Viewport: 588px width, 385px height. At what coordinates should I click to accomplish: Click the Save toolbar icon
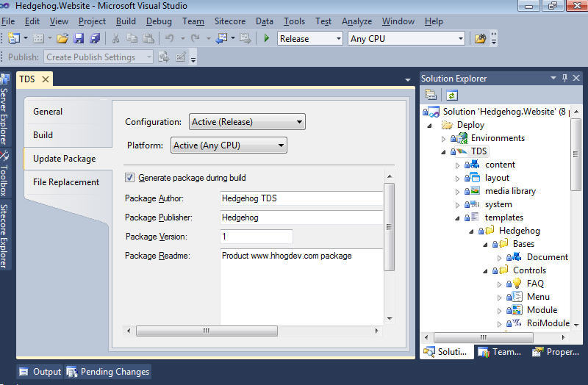(79, 38)
